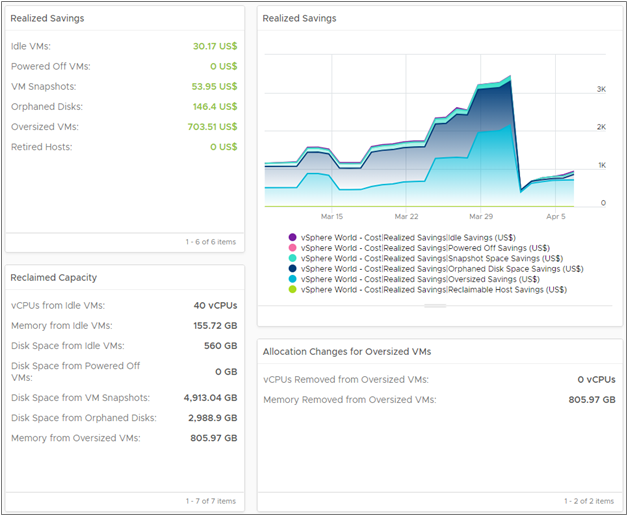Viewport: 628px width, 516px height.
Task: Select the Orphaned Disks 146.4 US$ value
Action: 217,106
